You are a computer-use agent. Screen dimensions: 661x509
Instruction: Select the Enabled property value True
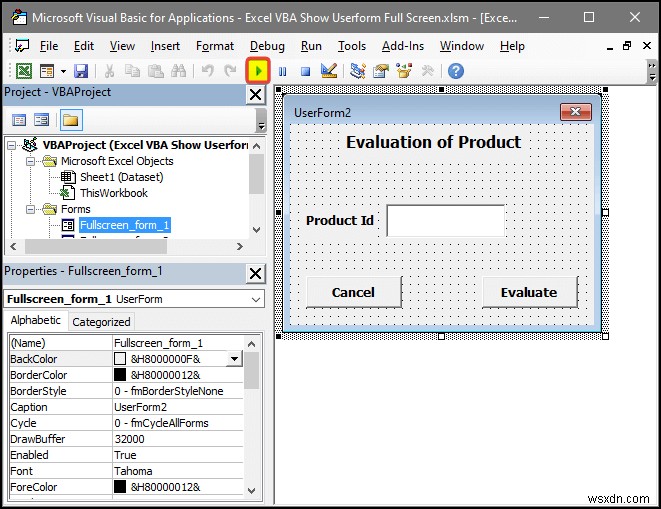pos(178,455)
